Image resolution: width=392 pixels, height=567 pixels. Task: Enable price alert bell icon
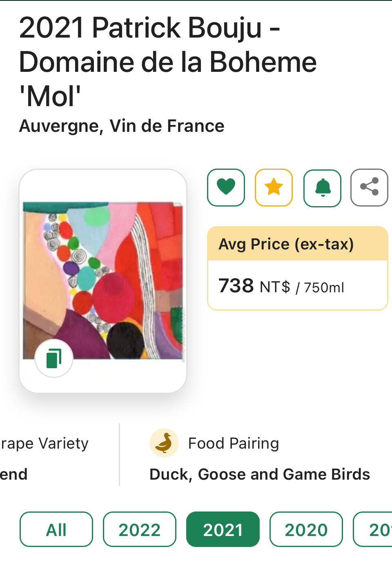[322, 188]
